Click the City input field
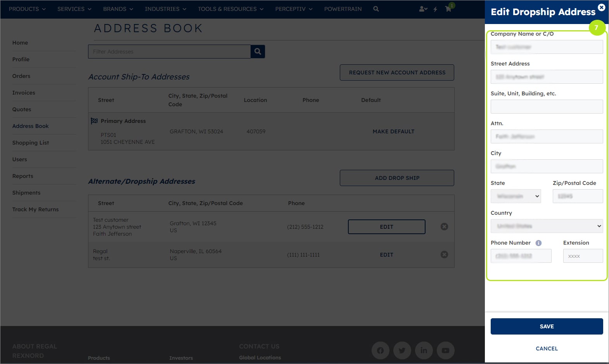Screen dimensions: 609x364 547,166
